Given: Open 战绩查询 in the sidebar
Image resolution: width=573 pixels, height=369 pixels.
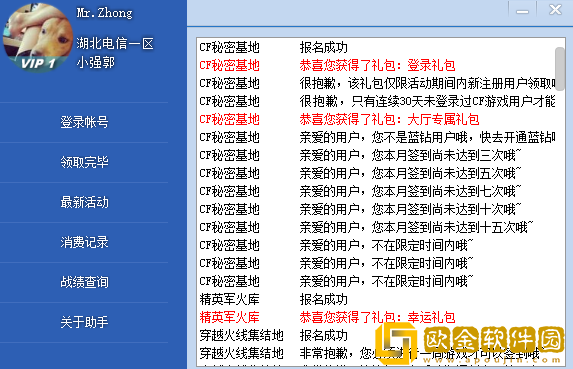Looking at the screenshot, I should tap(84, 282).
